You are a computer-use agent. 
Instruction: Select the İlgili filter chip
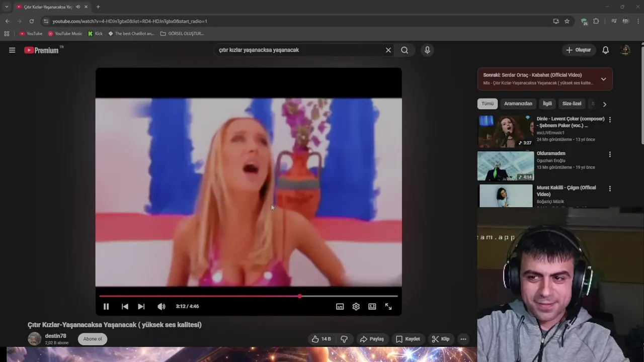pos(547,104)
